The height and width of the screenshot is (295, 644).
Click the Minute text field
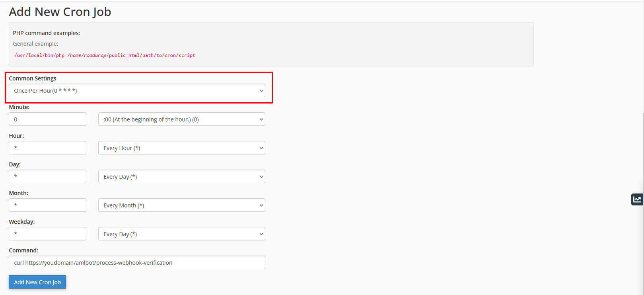point(47,119)
